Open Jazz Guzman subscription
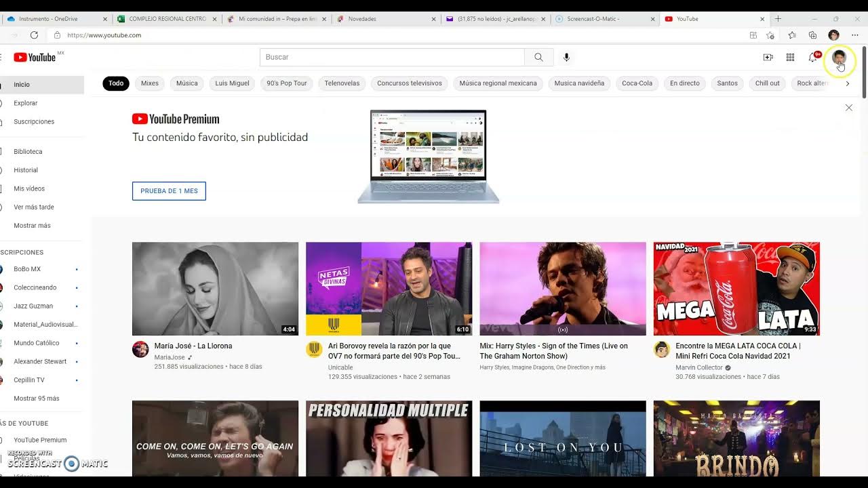 41,306
